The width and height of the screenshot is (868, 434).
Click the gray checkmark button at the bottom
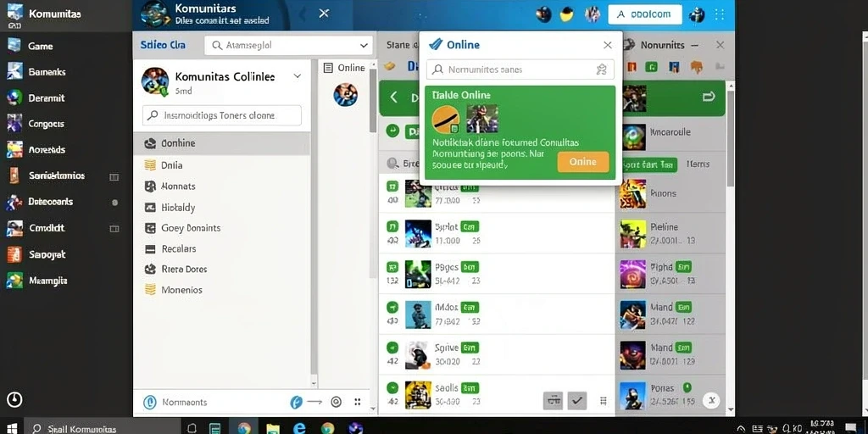576,400
